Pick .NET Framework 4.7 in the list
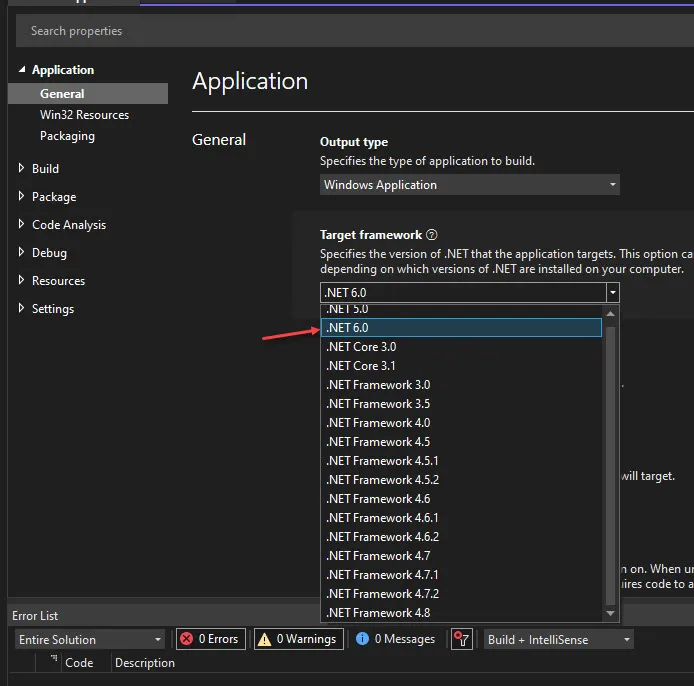 pyautogui.click(x=461, y=556)
